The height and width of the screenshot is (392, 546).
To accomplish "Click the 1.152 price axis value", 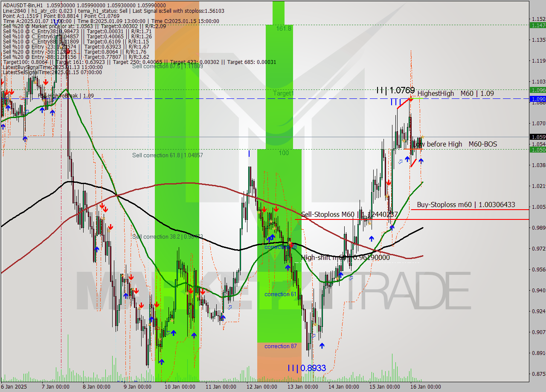I will [538, 19].
